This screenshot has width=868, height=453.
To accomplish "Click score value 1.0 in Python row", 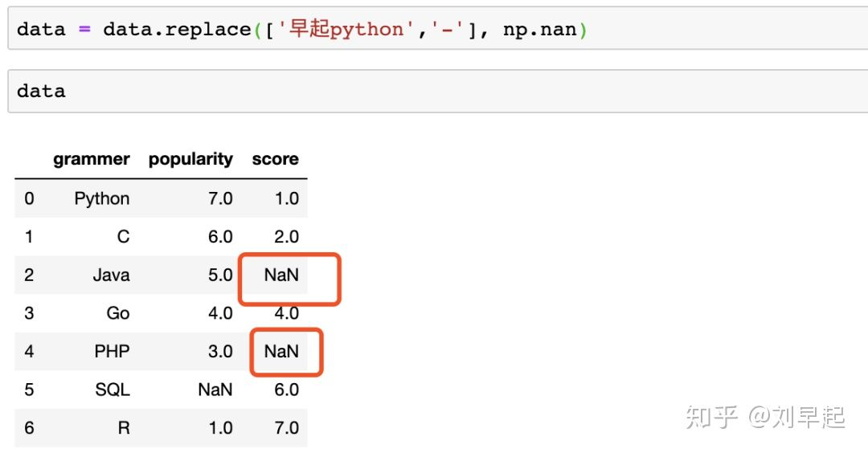I will 287,198.
